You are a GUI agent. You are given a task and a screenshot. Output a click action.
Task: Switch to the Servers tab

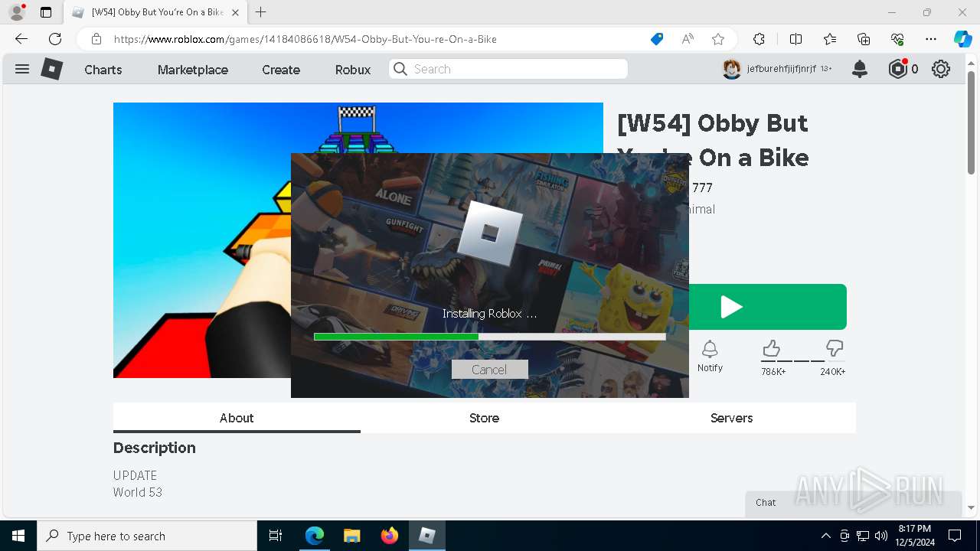(731, 418)
